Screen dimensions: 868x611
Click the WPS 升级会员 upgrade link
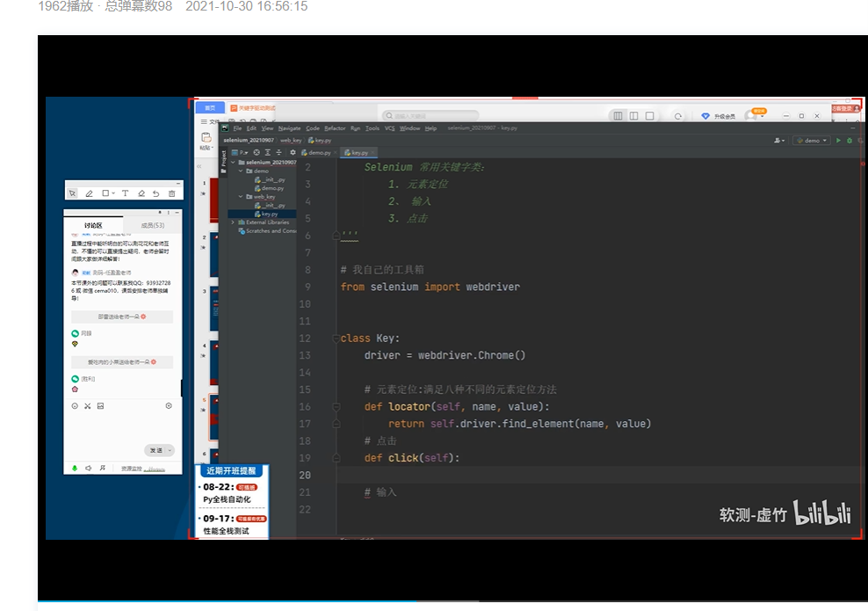(719, 116)
